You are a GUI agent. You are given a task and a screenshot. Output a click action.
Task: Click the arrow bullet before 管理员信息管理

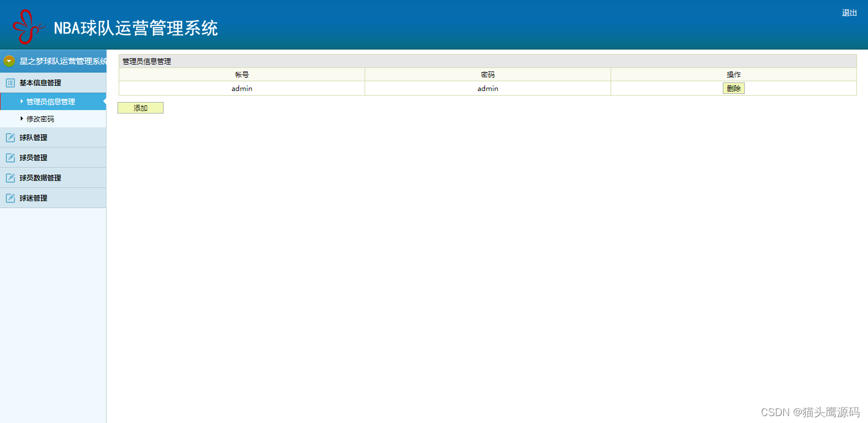click(22, 101)
